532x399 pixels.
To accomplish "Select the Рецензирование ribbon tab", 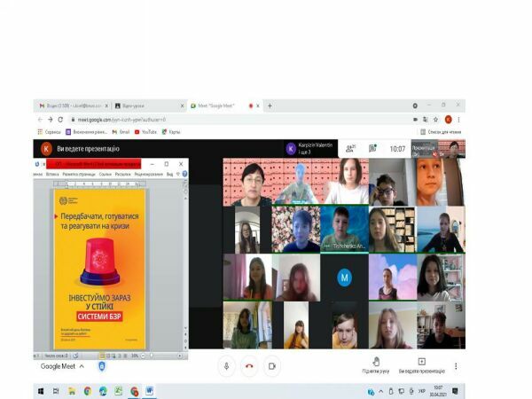I will tap(149, 174).
